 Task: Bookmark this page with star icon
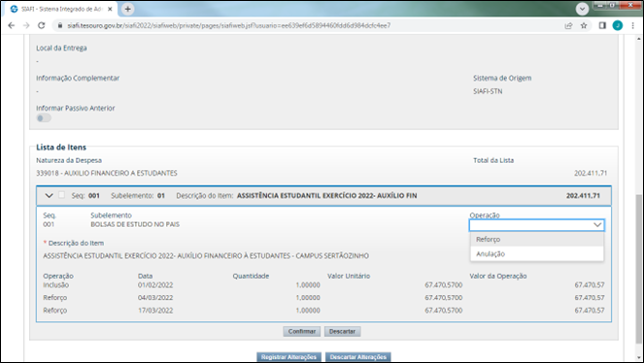(x=584, y=25)
